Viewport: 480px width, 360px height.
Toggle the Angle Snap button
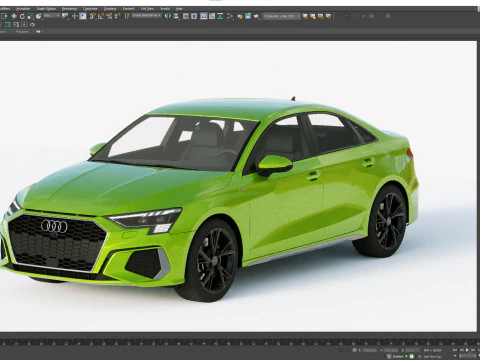pos(101,16)
